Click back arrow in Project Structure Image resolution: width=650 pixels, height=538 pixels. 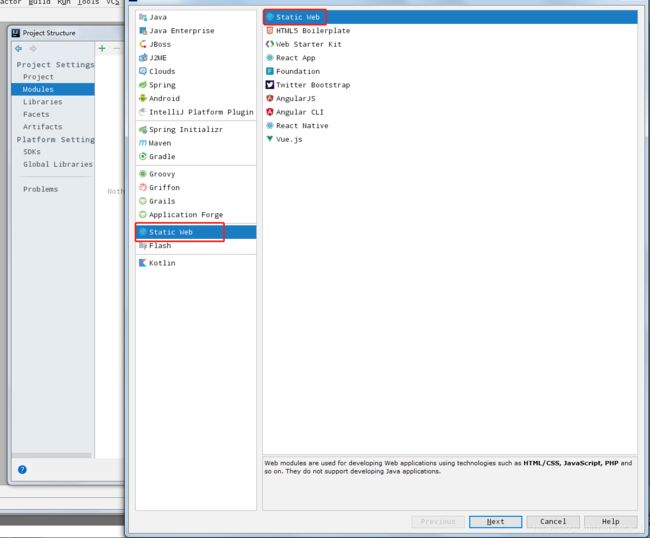19,48
